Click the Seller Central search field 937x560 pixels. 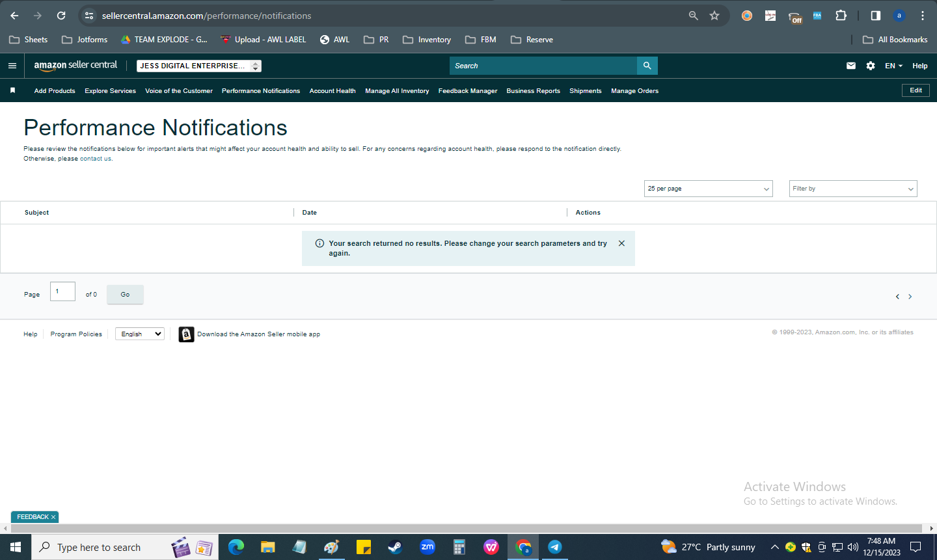point(543,66)
